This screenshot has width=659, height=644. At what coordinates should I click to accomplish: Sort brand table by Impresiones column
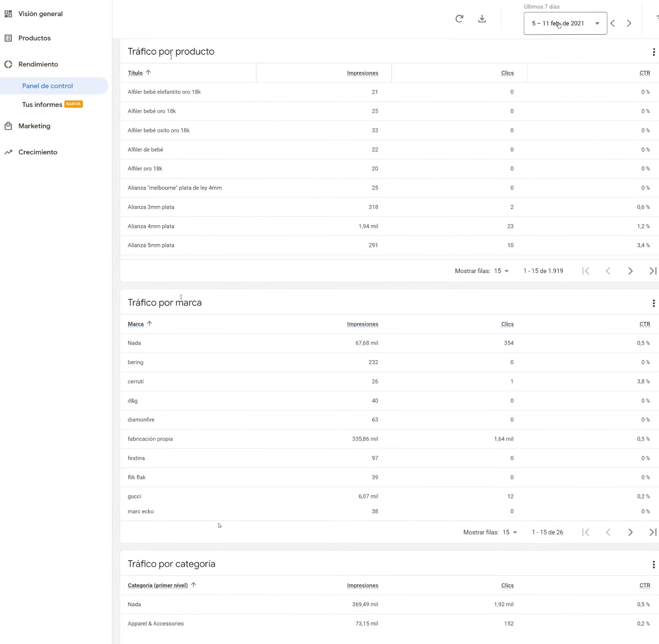(x=362, y=324)
